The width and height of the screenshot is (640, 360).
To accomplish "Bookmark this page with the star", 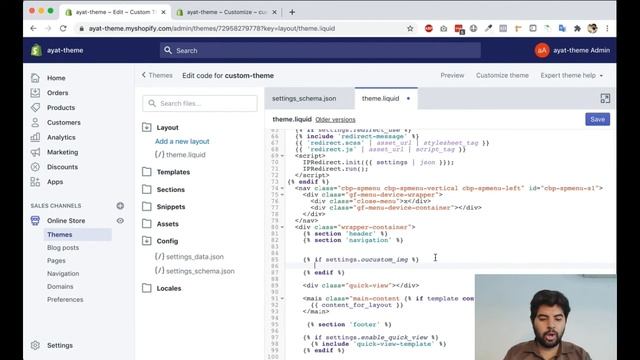I will tap(410, 28).
